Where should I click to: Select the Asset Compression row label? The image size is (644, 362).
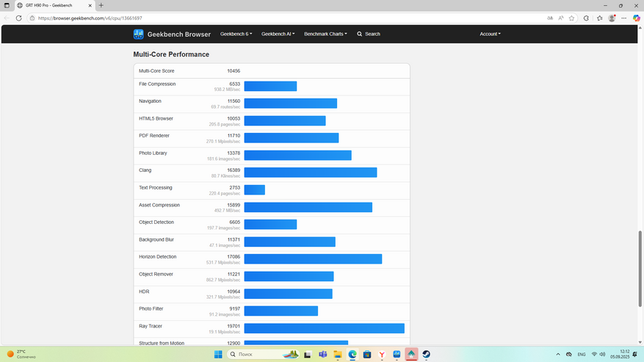[159, 205]
